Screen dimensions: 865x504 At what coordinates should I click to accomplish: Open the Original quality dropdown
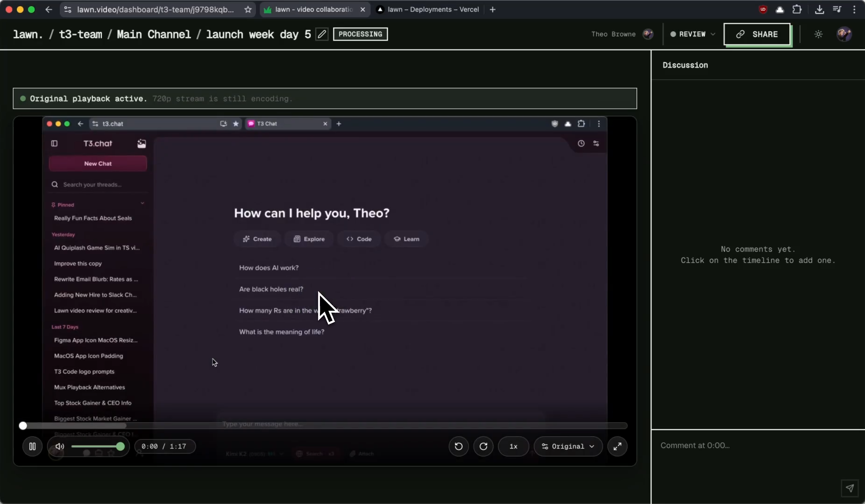pos(567,446)
